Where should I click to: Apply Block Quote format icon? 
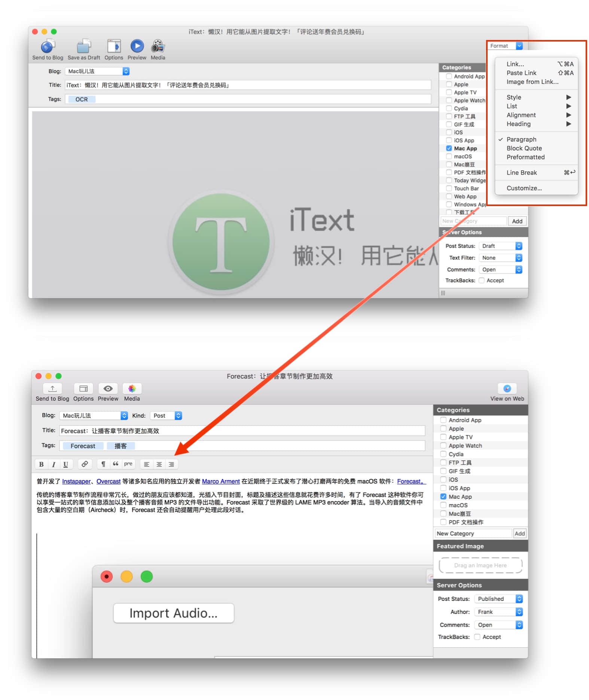tap(116, 464)
